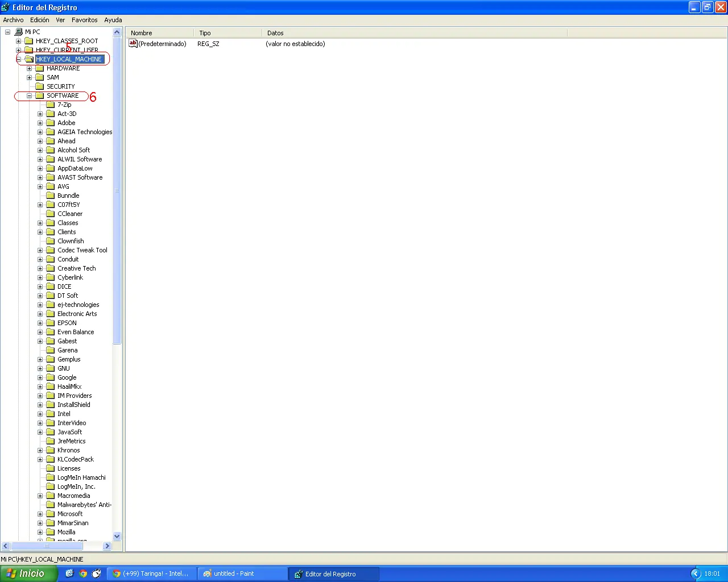
Task: Collapse the SOFTWARE key
Action: (x=30, y=95)
